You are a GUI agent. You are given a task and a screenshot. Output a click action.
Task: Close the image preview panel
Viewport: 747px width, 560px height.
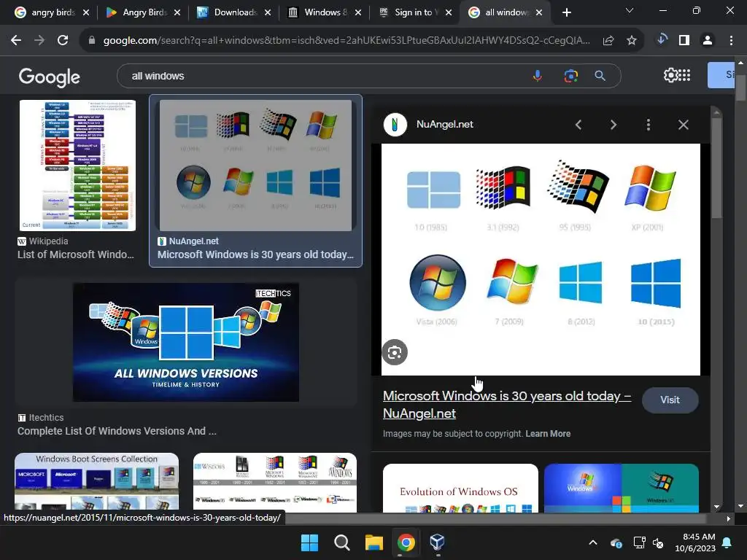coord(683,125)
